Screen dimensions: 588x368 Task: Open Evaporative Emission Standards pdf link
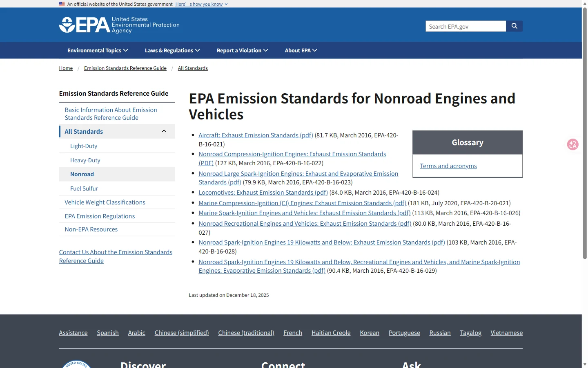click(359, 266)
